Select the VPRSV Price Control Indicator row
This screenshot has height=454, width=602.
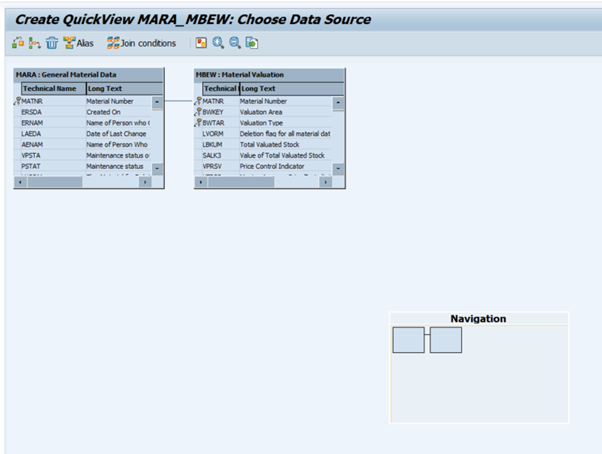pyautogui.click(x=263, y=166)
